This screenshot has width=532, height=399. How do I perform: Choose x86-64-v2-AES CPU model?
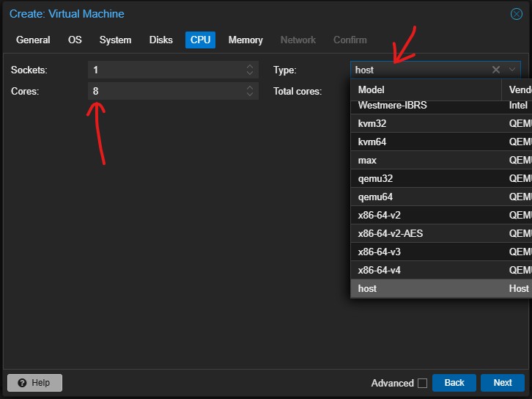pyautogui.click(x=390, y=233)
